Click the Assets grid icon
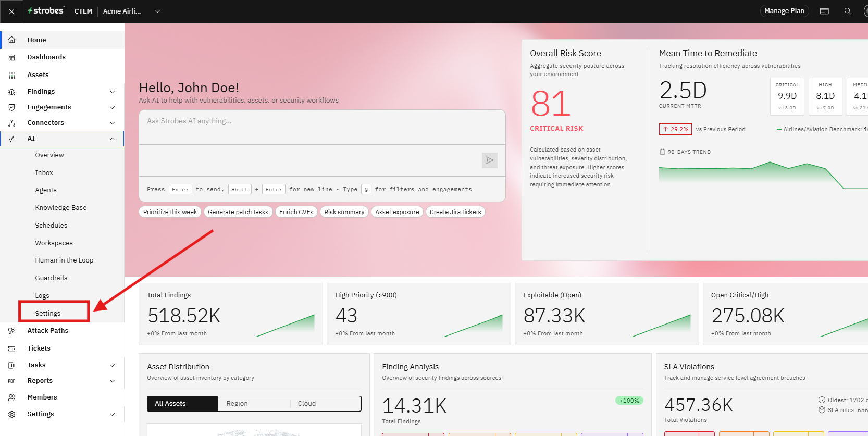This screenshot has width=868, height=436. 11,75
